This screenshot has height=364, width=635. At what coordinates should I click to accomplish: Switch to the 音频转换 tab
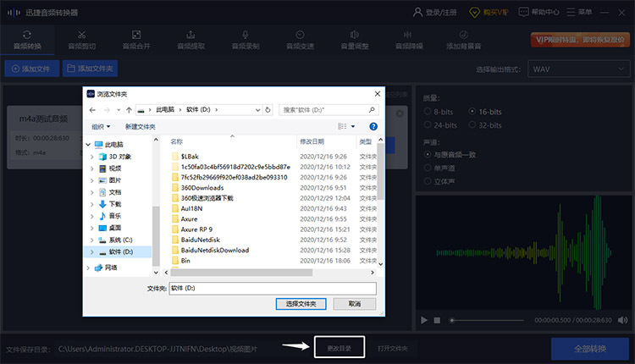(27, 40)
